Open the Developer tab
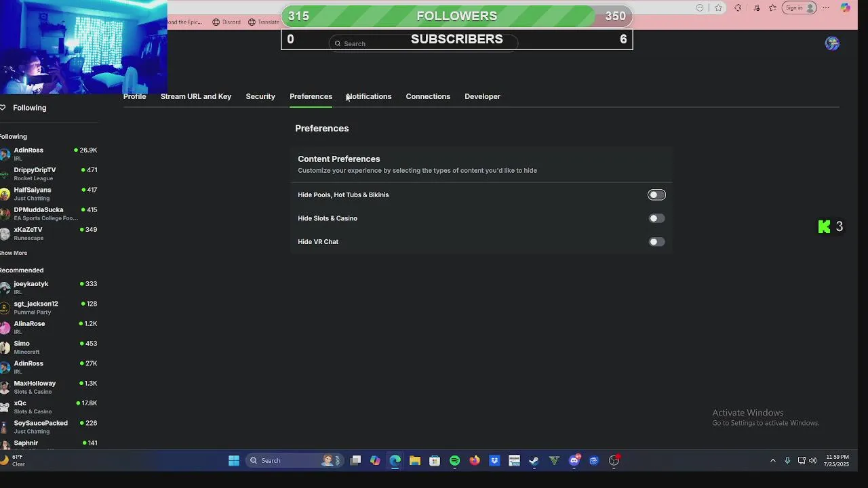 click(482, 96)
